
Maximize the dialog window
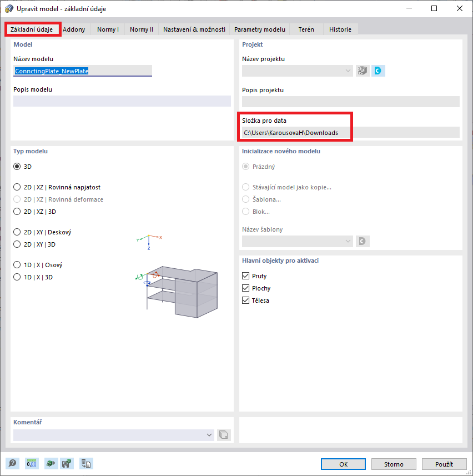[x=434, y=8]
